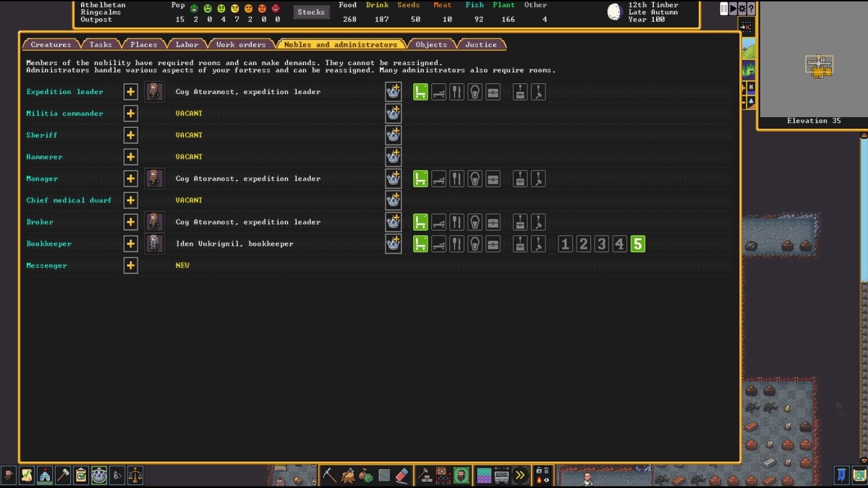Click Expedition leader's dining room icon

coord(456,92)
